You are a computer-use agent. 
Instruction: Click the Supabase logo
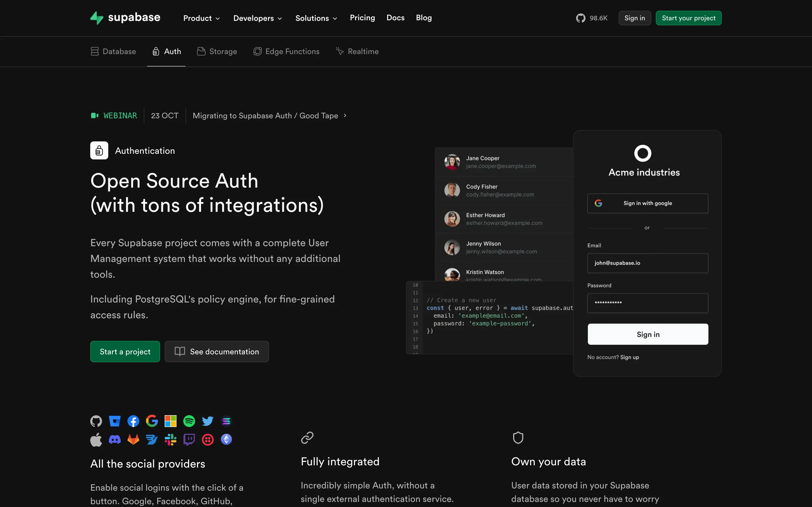[x=125, y=18]
